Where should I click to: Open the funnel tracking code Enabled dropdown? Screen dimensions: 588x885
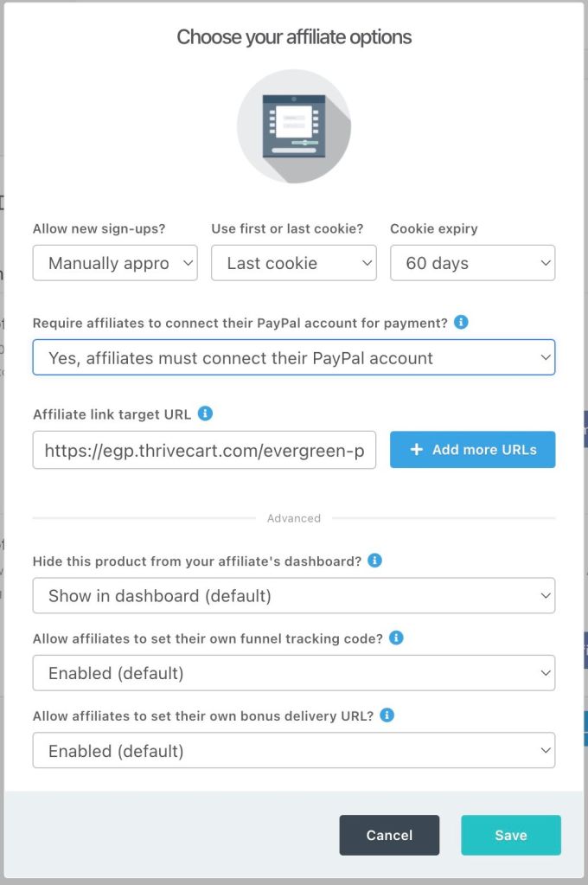pos(294,673)
